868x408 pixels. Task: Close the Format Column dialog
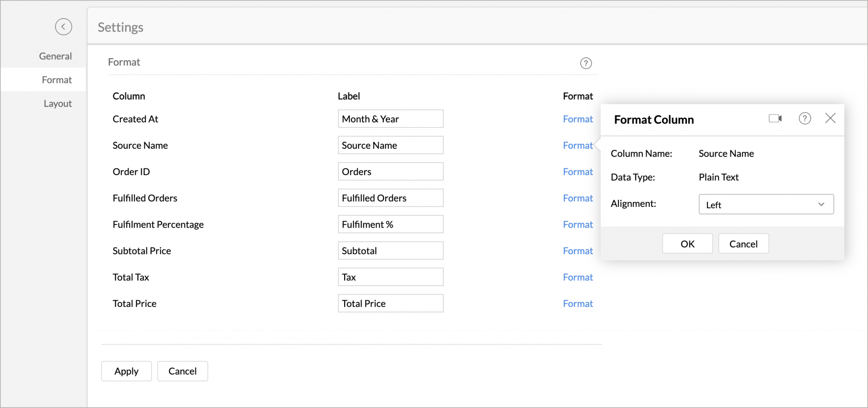click(830, 118)
